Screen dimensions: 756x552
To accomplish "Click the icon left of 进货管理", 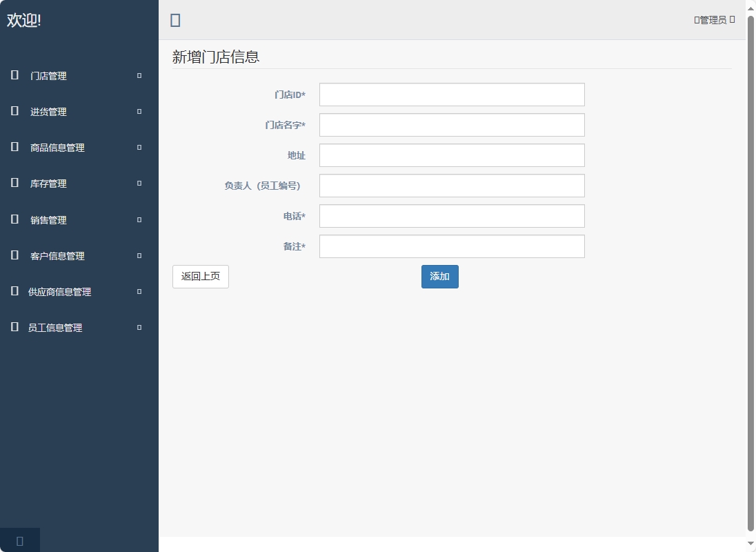I will click(14, 111).
